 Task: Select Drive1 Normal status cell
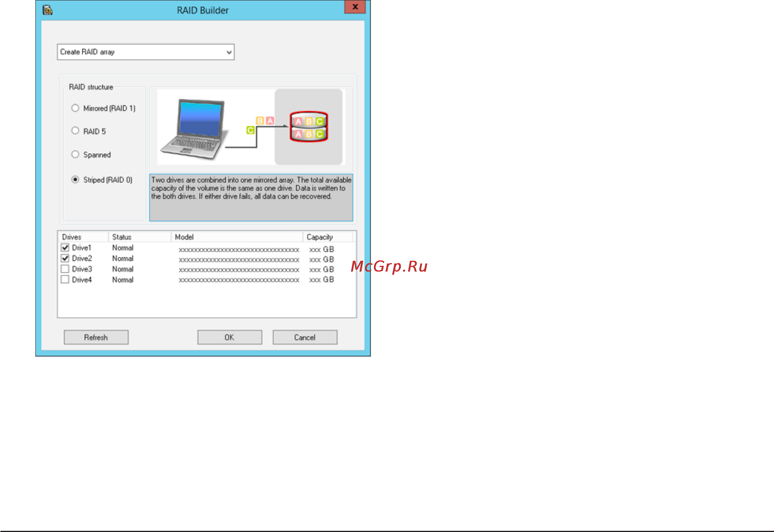[x=123, y=248]
